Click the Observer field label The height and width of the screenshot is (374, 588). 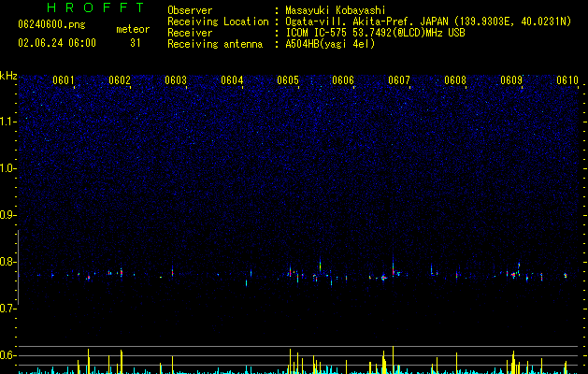tap(190, 10)
